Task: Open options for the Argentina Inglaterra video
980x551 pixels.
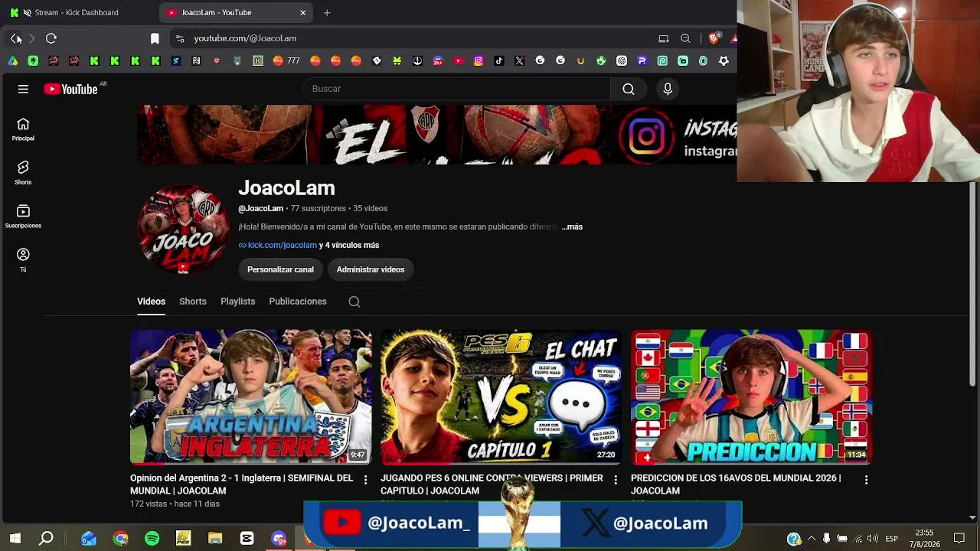Action: [x=365, y=480]
